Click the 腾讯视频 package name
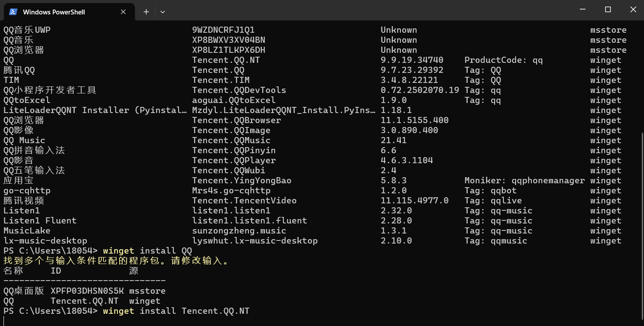Image resolution: width=644 pixels, height=326 pixels. 24,201
